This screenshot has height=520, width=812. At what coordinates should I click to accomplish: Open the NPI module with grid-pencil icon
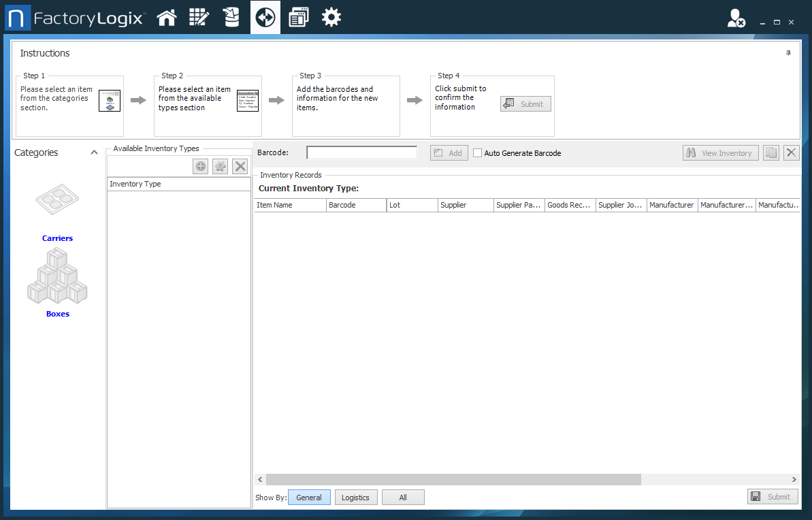pos(199,17)
